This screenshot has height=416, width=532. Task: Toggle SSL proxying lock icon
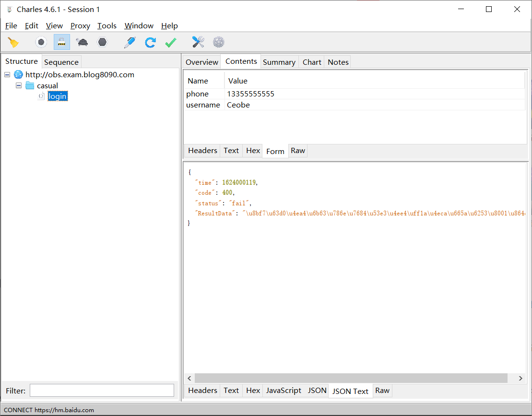click(x=61, y=42)
